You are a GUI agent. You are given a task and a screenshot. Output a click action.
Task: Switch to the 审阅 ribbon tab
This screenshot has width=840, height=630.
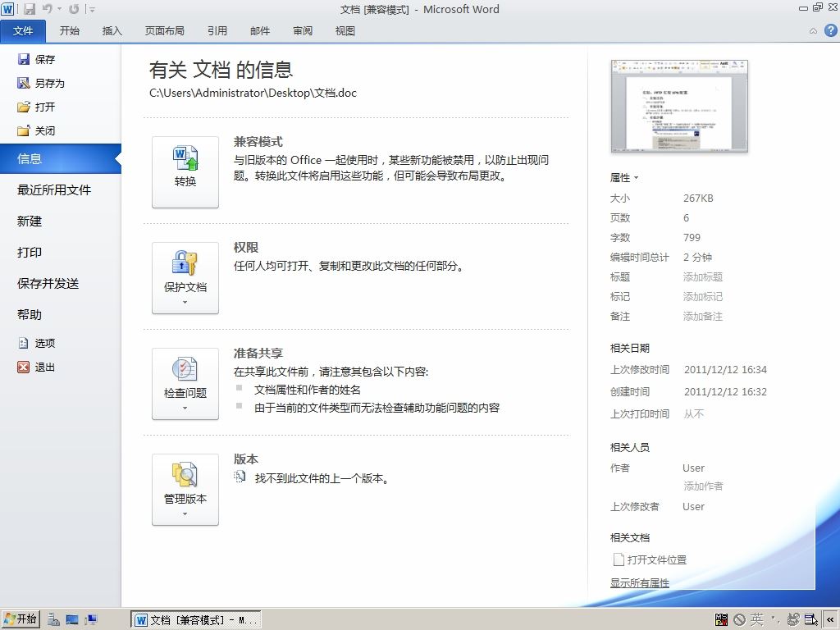click(x=303, y=31)
